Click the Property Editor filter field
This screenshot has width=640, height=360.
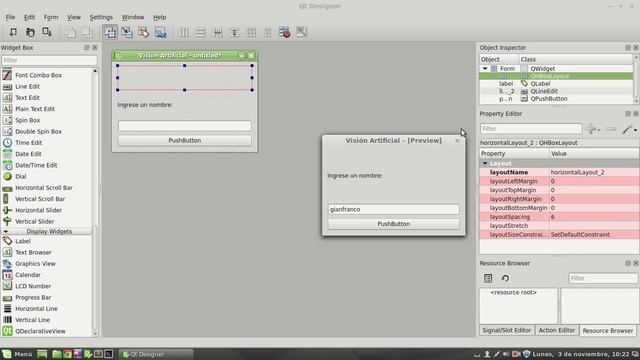pyautogui.click(x=531, y=129)
